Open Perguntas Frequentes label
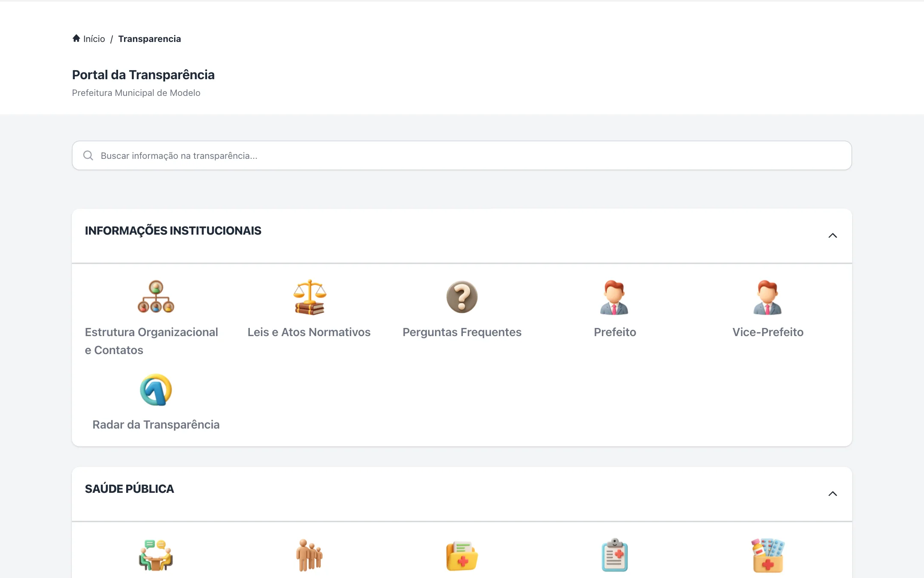Screen dimensions: 924x578 (x=462, y=332)
